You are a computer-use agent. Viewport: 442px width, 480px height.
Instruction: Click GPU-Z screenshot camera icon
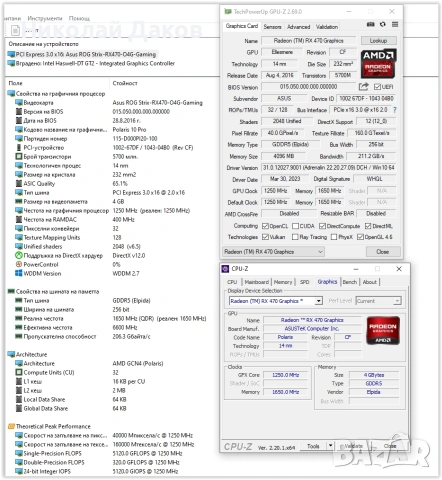point(370,24)
